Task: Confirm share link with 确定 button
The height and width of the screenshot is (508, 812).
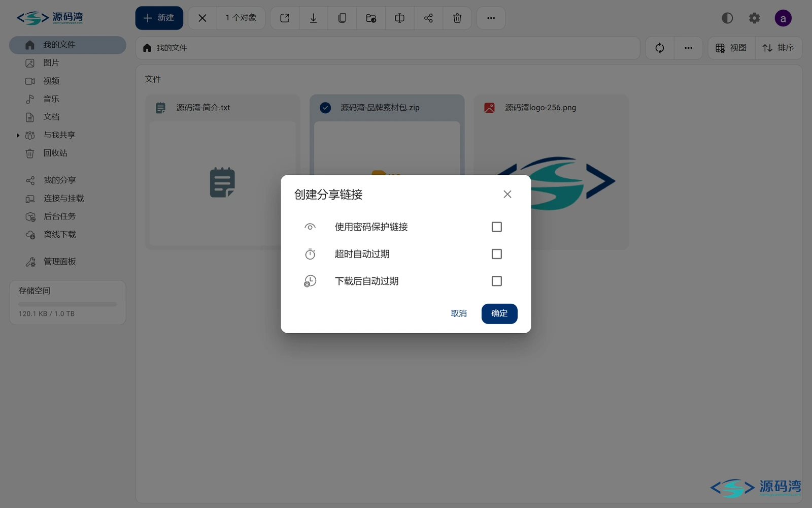Action: 499,313
